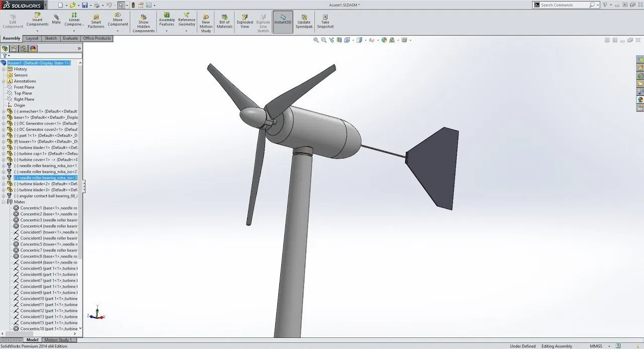Click Smart Fasteners

(x=96, y=21)
